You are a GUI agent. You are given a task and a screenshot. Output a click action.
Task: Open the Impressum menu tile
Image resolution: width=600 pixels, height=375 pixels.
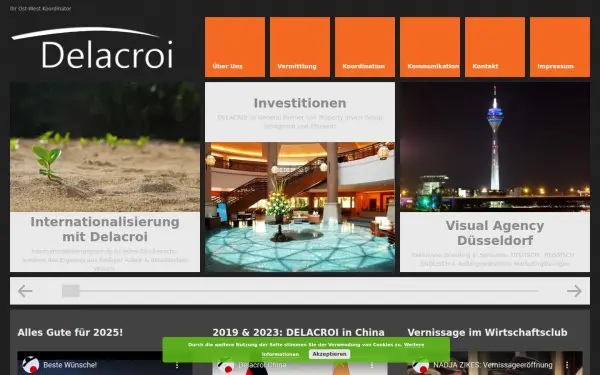(x=560, y=47)
